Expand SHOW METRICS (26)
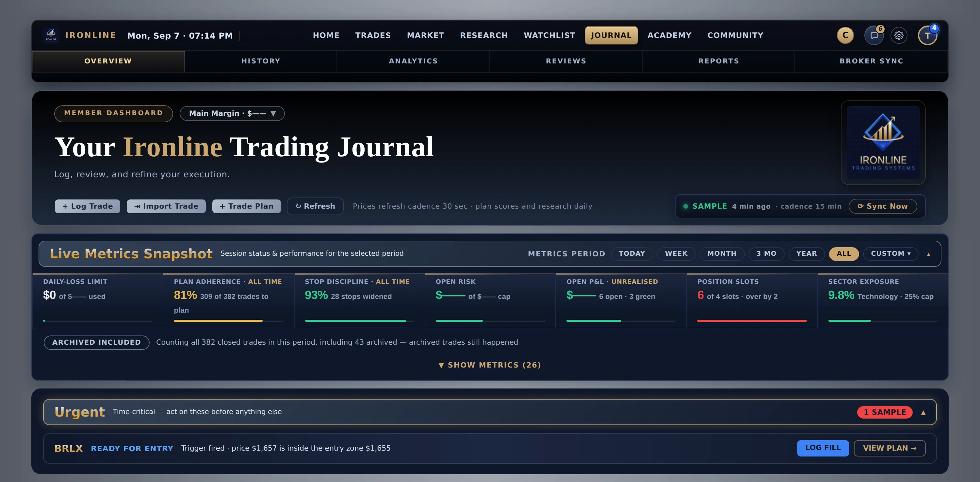Image resolution: width=980 pixels, height=482 pixels. (490, 365)
